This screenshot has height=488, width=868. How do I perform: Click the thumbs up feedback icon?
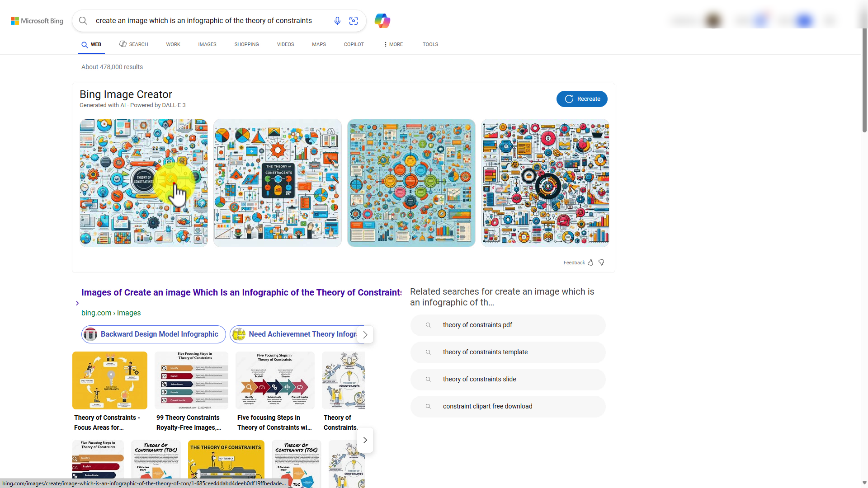(590, 263)
